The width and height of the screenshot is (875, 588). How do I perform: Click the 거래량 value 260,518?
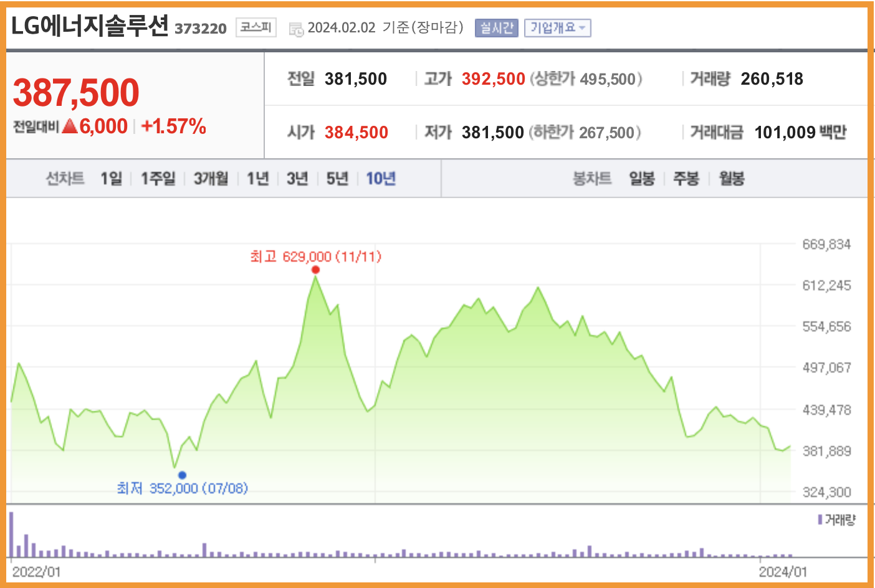click(x=772, y=79)
